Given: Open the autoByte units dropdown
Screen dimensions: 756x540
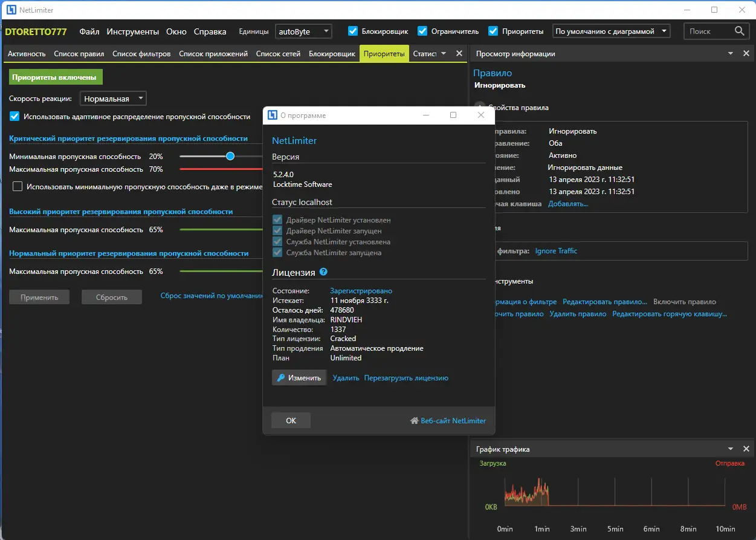Looking at the screenshot, I should [x=303, y=31].
